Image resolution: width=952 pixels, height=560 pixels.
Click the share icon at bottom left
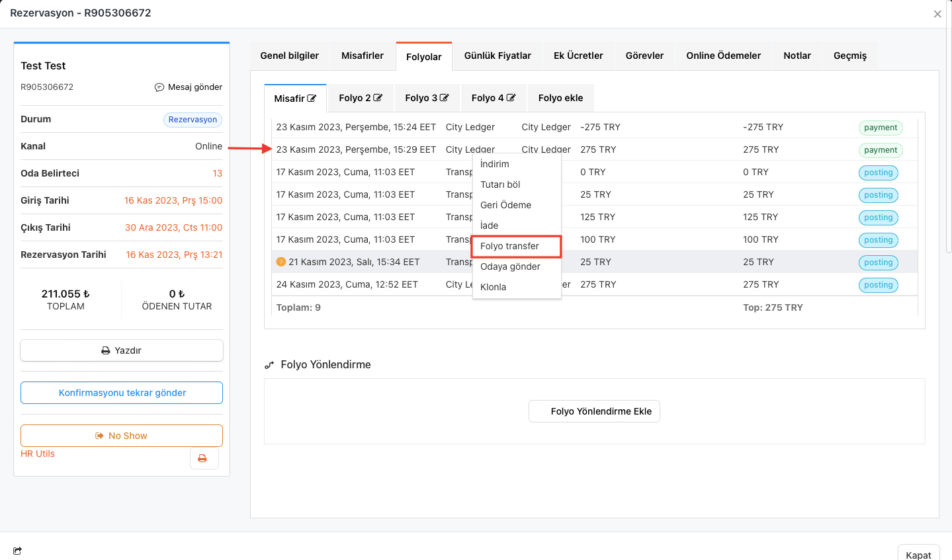(17, 551)
